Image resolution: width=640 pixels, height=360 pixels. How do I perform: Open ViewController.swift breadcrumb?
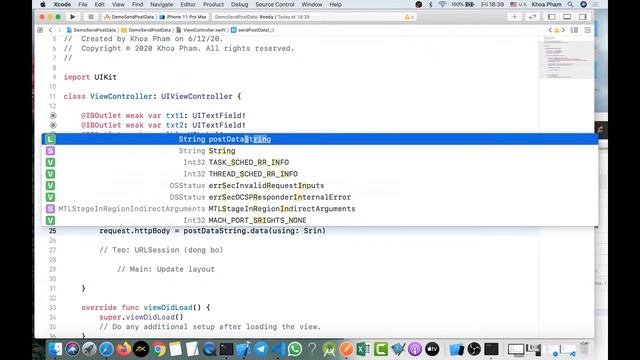pyautogui.click(x=201, y=30)
